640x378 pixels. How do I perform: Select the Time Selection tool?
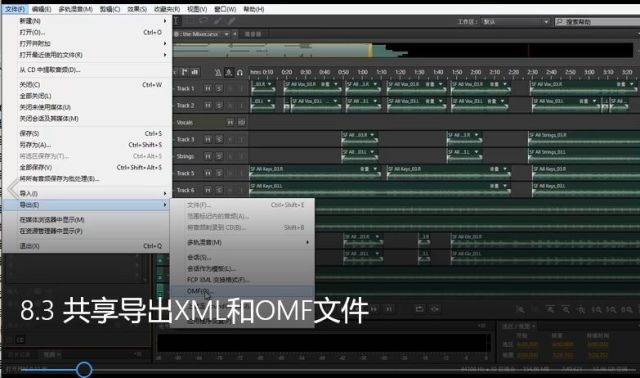[x=177, y=21]
